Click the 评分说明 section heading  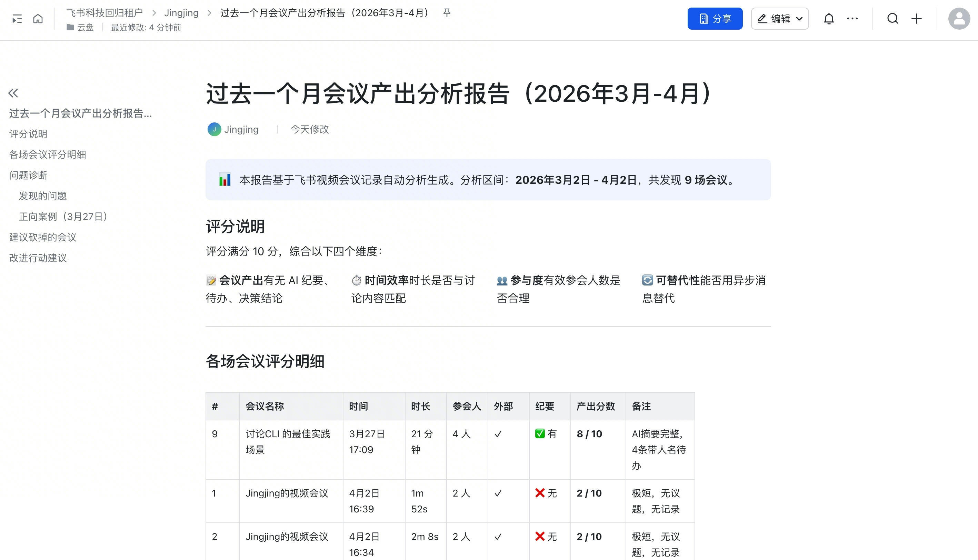(235, 226)
